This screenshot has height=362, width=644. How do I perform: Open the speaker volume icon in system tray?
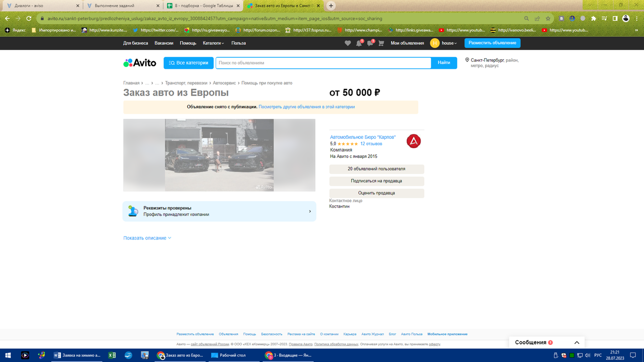(x=587, y=355)
